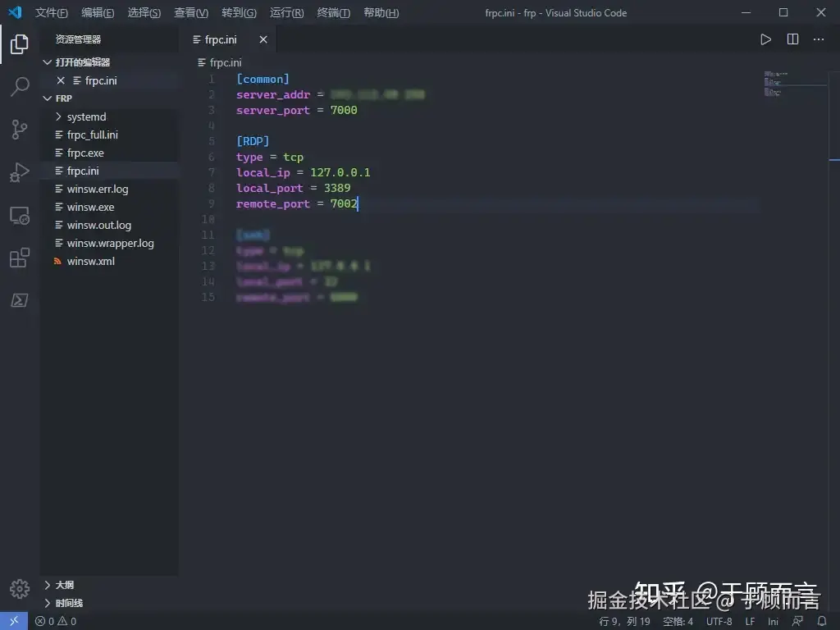
Task: Close frpc.ini in the open editors list
Action: 61,80
